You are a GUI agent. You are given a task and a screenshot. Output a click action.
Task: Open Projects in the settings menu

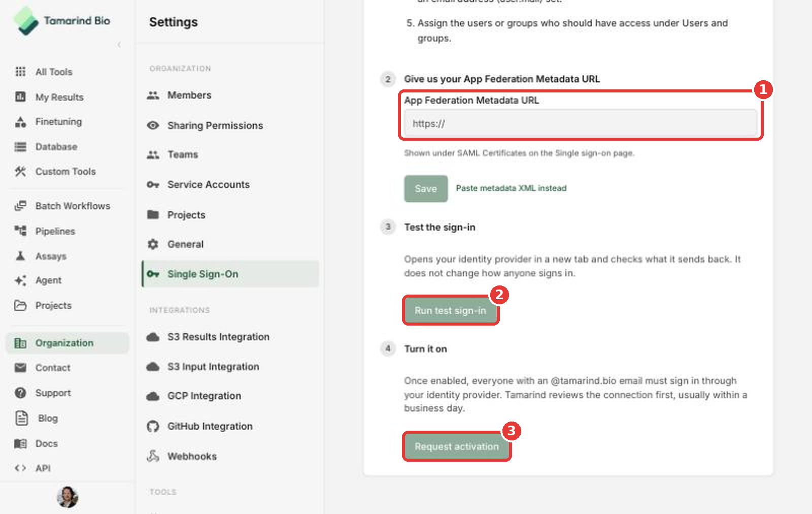tap(230, 215)
